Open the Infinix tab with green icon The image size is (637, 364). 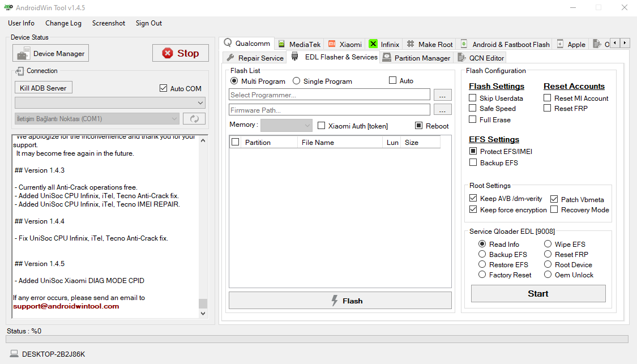click(373, 44)
